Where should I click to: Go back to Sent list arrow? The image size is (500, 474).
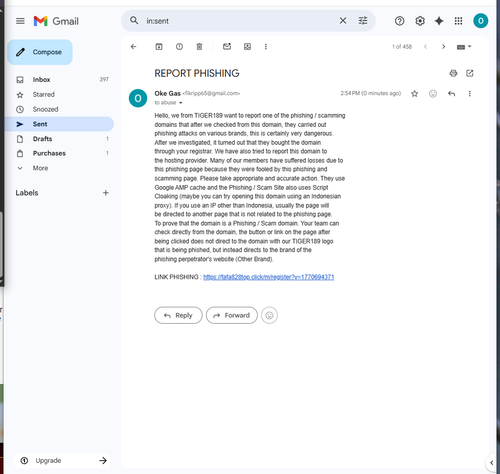point(134,47)
